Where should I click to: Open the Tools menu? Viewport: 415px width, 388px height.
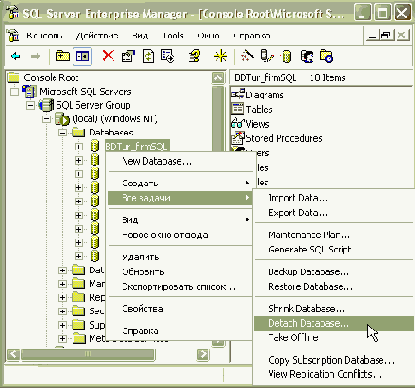173,35
